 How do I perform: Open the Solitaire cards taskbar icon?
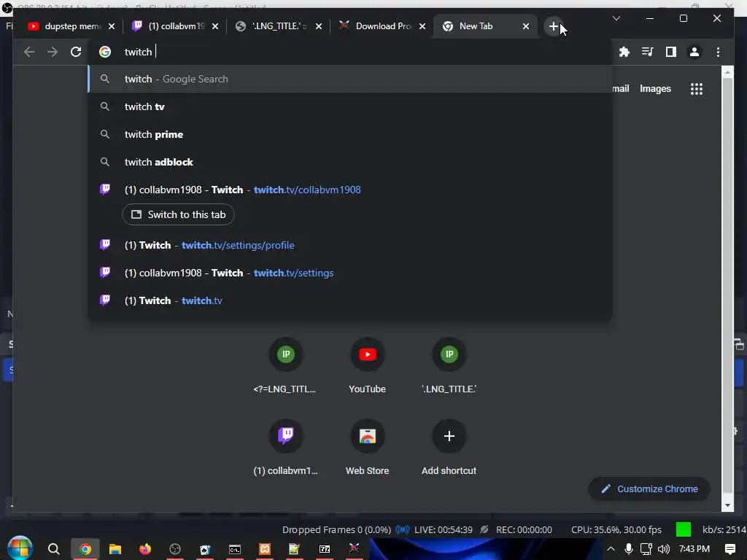click(205, 549)
